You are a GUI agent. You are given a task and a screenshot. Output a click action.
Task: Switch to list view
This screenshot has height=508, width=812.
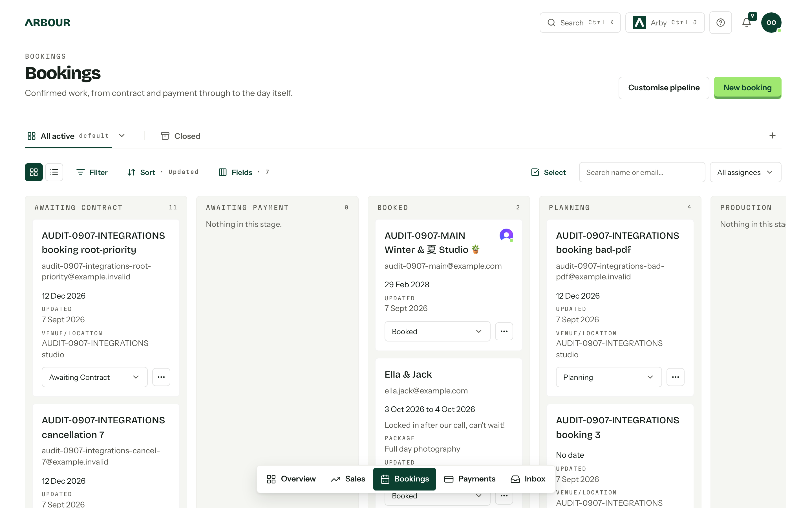coord(54,172)
